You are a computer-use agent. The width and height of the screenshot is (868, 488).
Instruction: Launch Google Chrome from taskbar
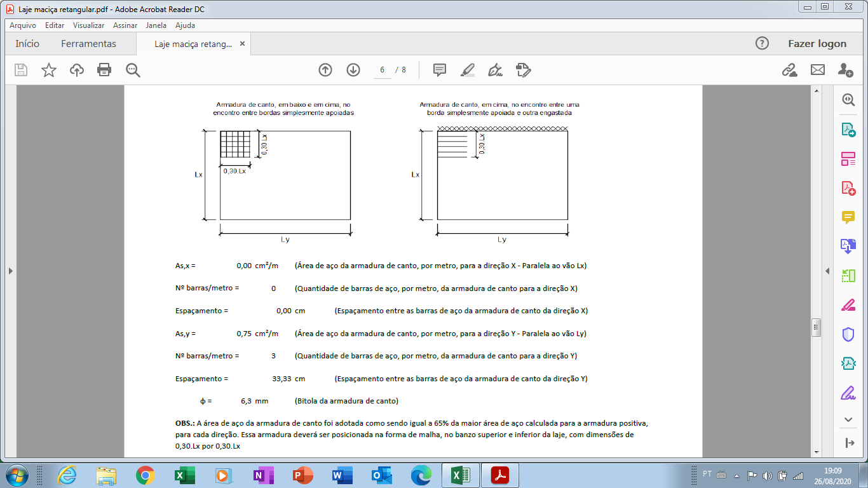[x=146, y=475]
